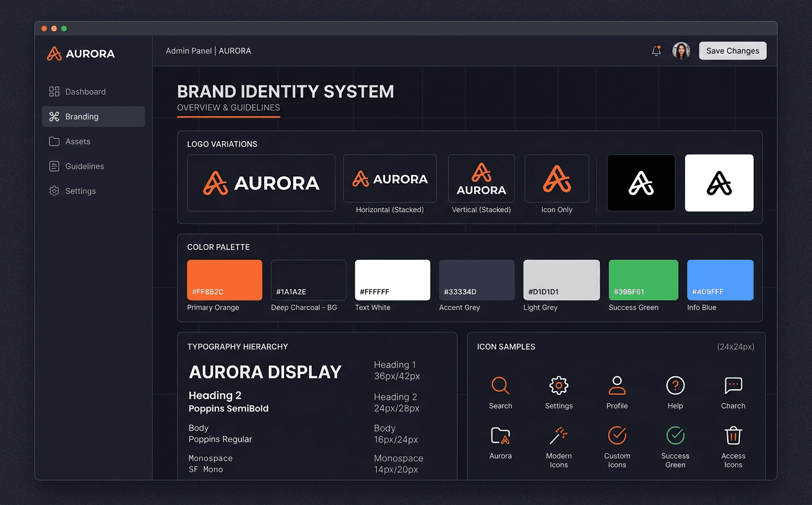
Task: Select the Help question mark icon
Action: coord(675,386)
